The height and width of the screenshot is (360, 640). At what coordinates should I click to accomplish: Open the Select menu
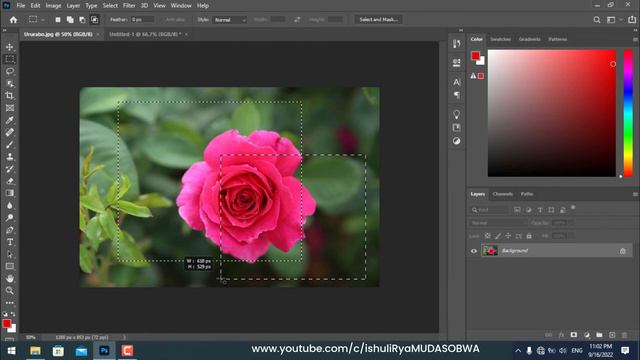[110, 6]
